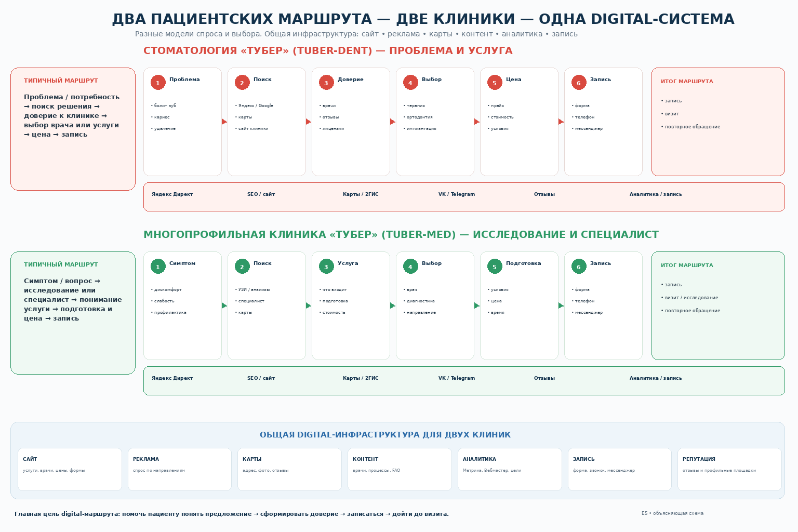This screenshot has width=798, height=532.
Task: Click the 'дискомфорт' bullet
Action: tap(166, 290)
